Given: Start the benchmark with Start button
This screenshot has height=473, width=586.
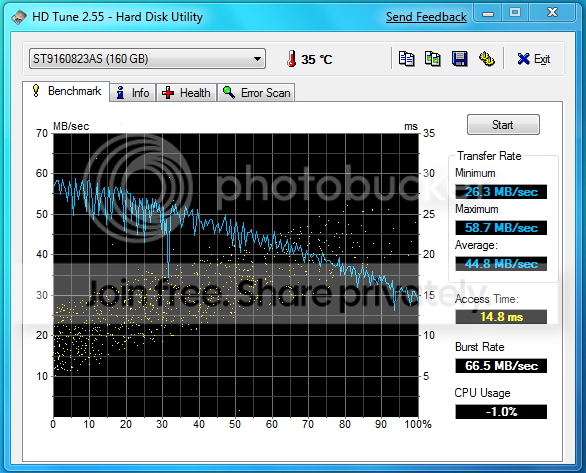Looking at the screenshot, I should tap(503, 125).
